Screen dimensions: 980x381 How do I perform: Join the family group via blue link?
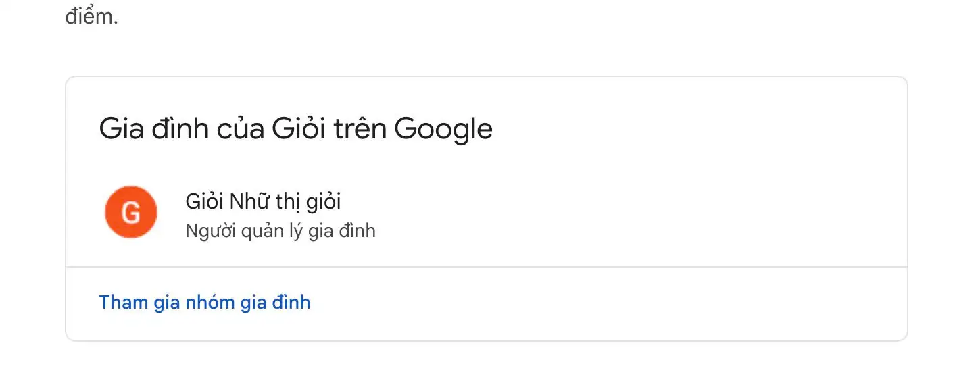(205, 302)
